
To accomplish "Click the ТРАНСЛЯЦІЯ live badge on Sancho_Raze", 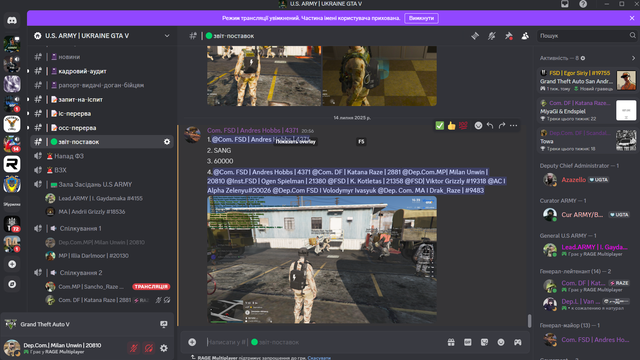I will click(x=151, y=287).
